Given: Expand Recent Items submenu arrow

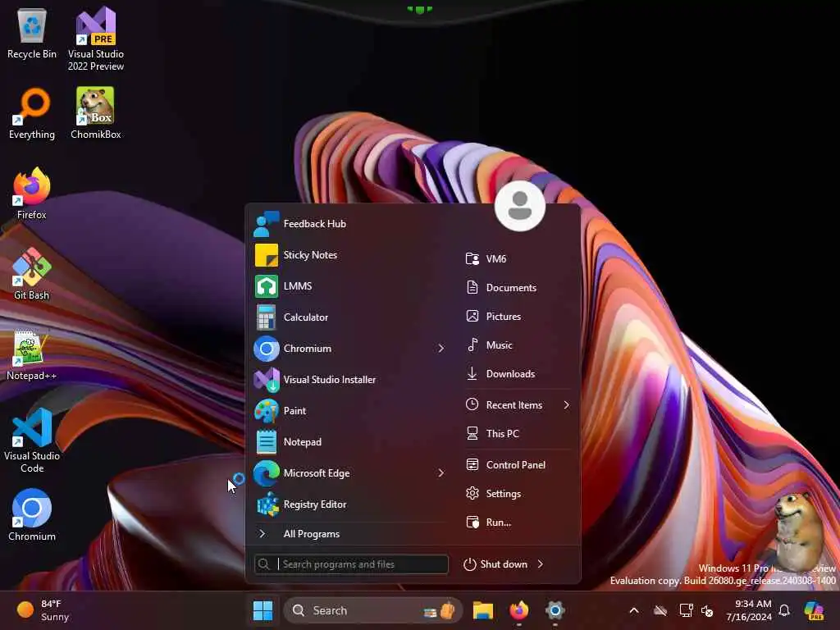Looking at the screenshot, I should [566, 405].
